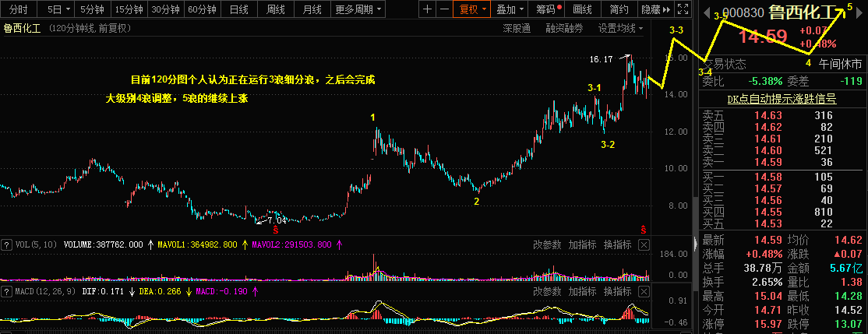This screenshot has height=334, width=868.
Task: Click the red S marker at chart right
Action: click(x=644, y=229)
